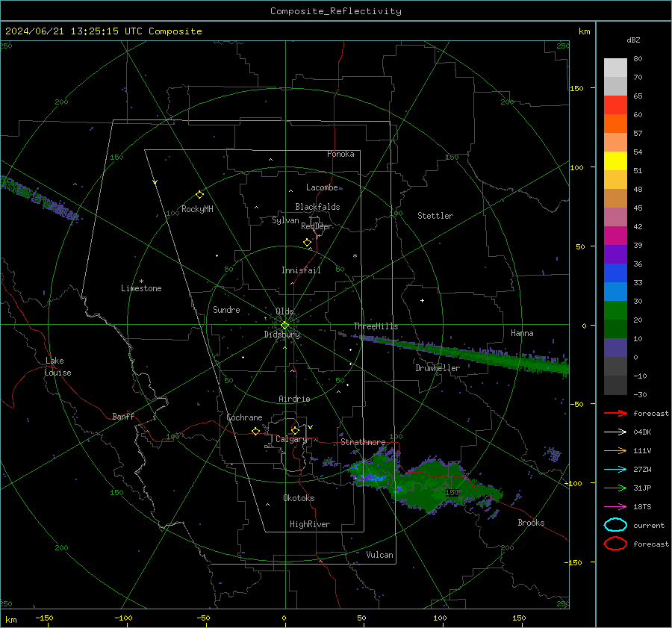Viewport: 672px width, 628px height.
Task: Click the dBZ heading above color scale
Action: point(633,40)
